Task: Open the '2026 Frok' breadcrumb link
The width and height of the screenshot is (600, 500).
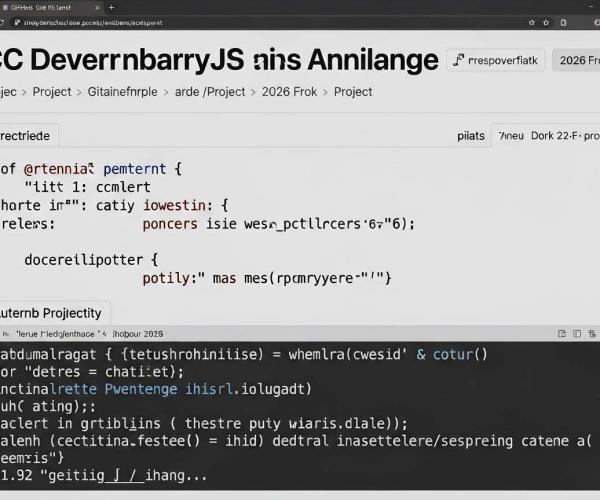Action: point(289,92)
